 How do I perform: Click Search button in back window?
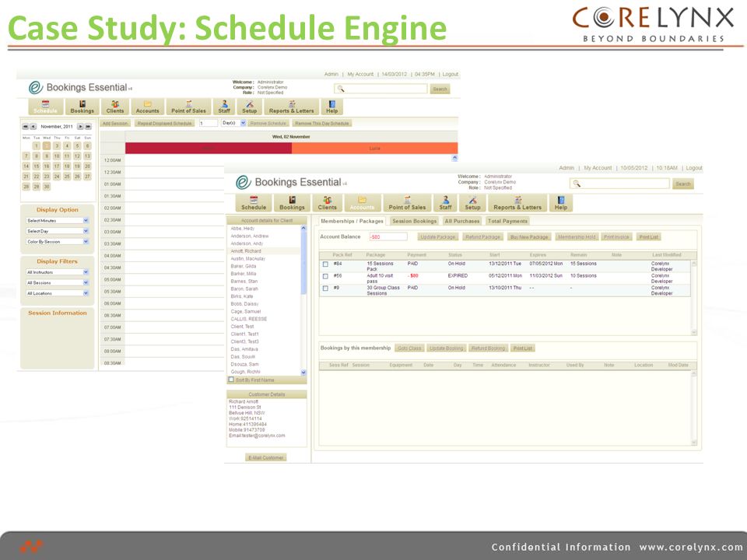(x=440, y=89)
